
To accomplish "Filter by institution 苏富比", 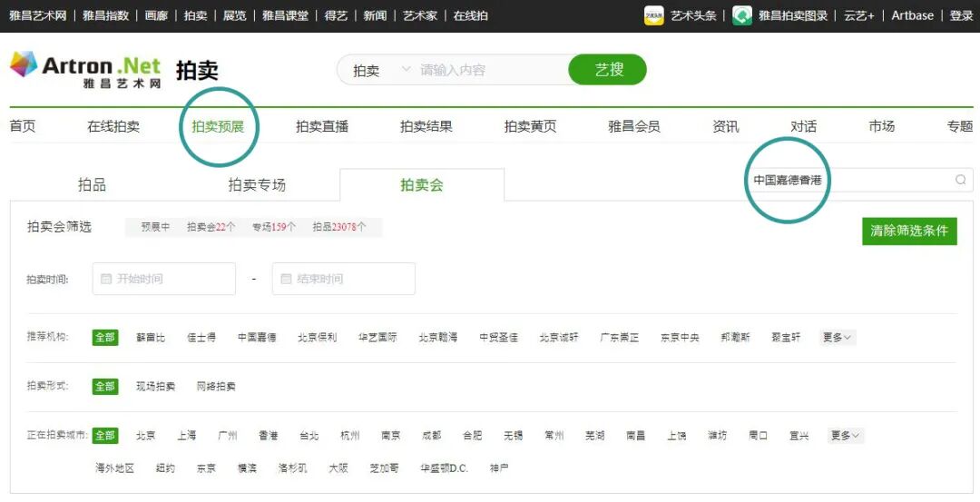I will click(151, 337).
